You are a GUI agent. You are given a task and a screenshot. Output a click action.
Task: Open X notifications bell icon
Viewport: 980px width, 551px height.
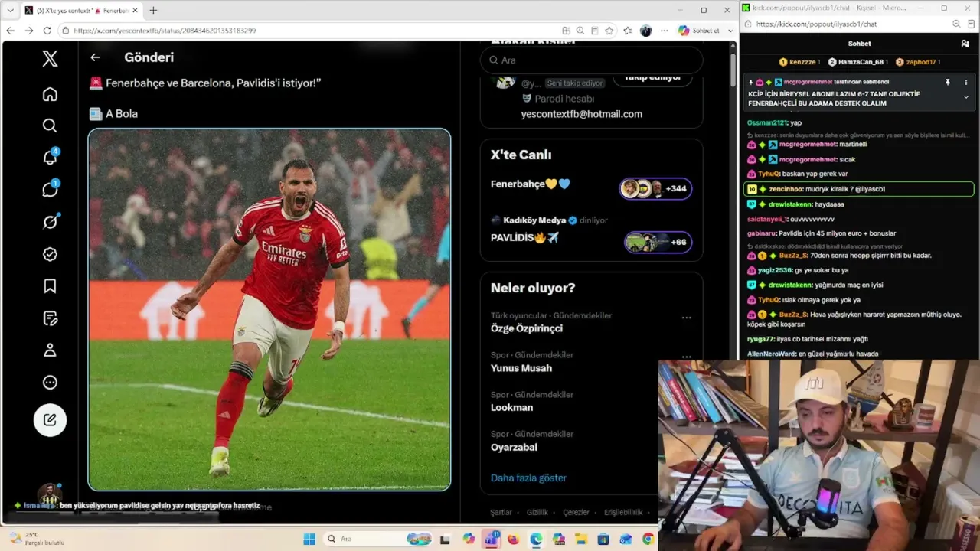(50, 157)
